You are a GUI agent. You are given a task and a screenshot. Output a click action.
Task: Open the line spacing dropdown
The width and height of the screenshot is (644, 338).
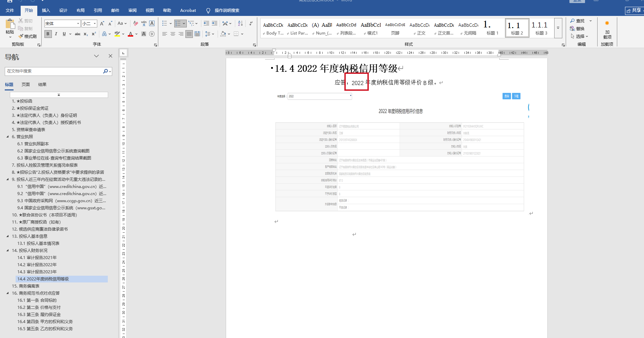pos(209,34)
